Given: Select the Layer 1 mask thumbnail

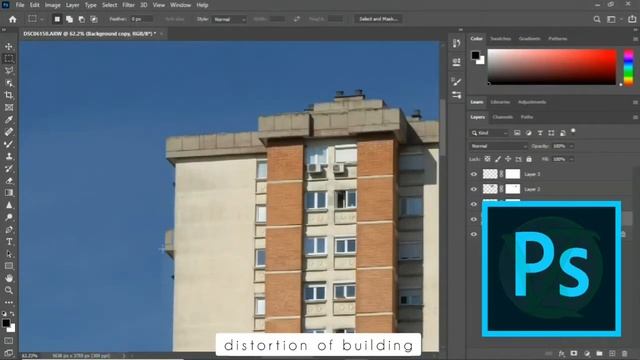Looking at the screenshot, I should click(x=513, y=174).
